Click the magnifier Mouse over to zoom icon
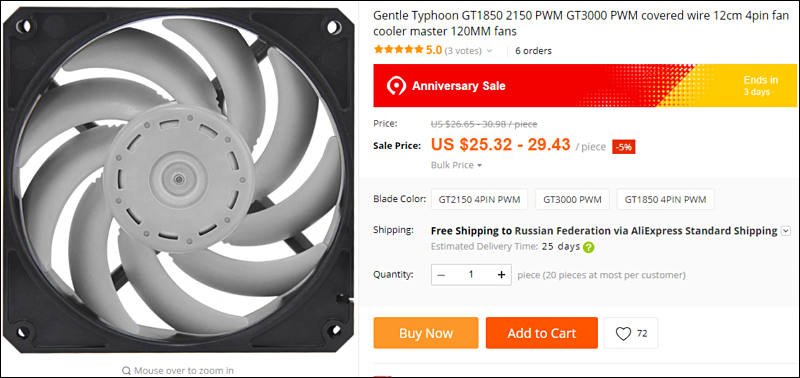 126,370
